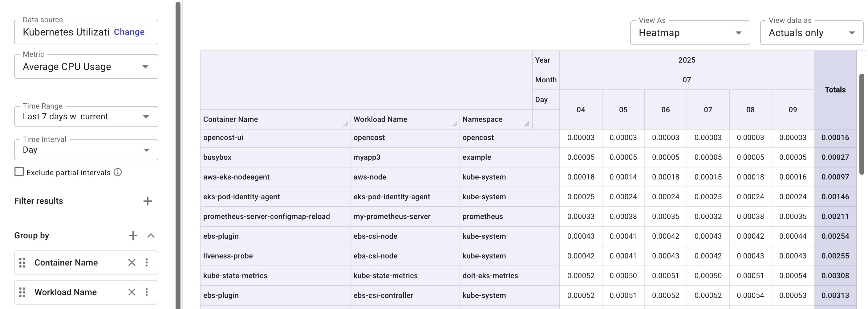Viewport: 868px width, 309px height.
Task: Open Workload Name chip options menu
Action: [147, 292]
